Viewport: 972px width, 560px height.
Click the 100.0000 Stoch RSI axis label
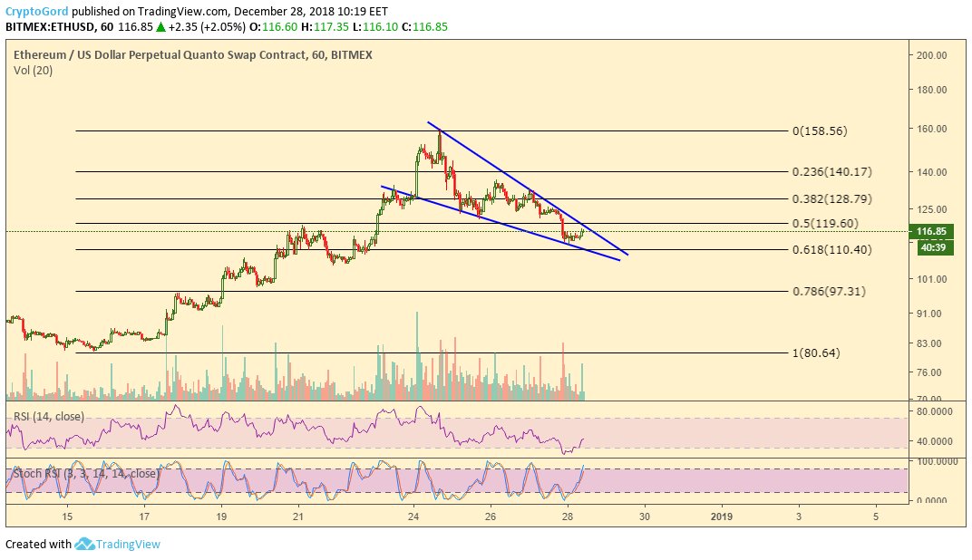(x=938, y=462)
